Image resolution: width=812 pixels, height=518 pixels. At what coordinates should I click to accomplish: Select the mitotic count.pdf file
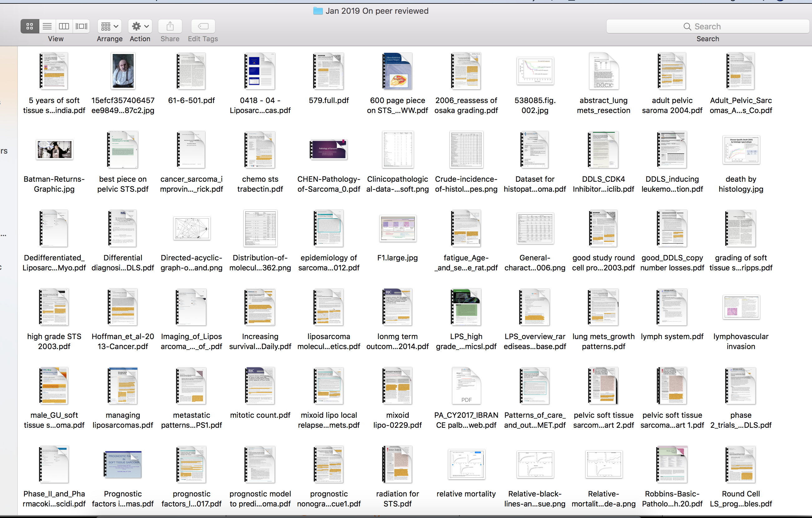(x=260, y=386)
